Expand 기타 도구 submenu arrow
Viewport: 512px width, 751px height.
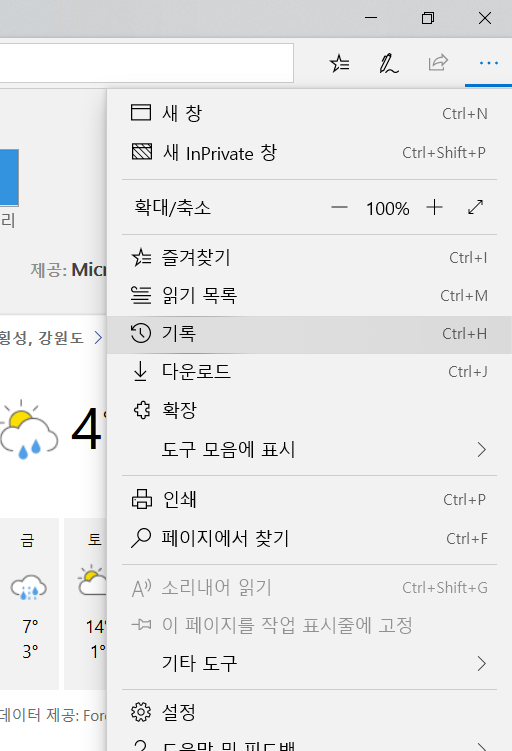pos(481,664)
